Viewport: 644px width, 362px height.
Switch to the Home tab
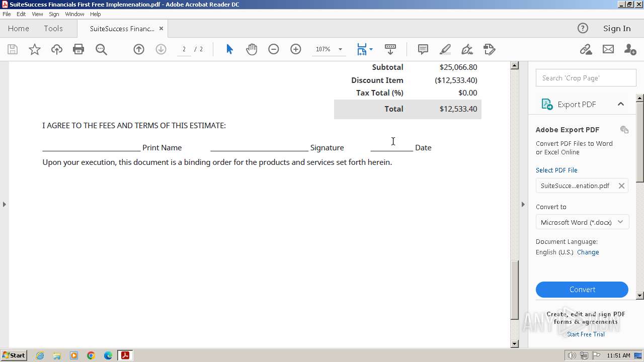tap(19, 29)
